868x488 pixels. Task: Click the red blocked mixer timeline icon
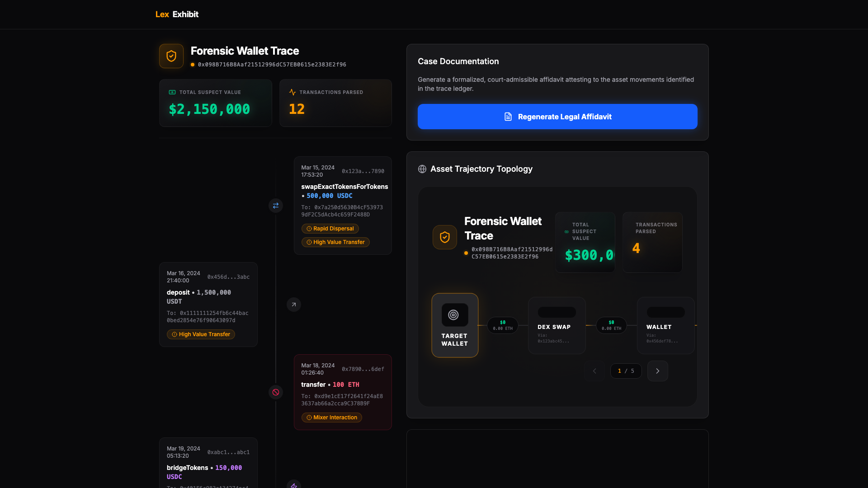click(x=276, y=392)
